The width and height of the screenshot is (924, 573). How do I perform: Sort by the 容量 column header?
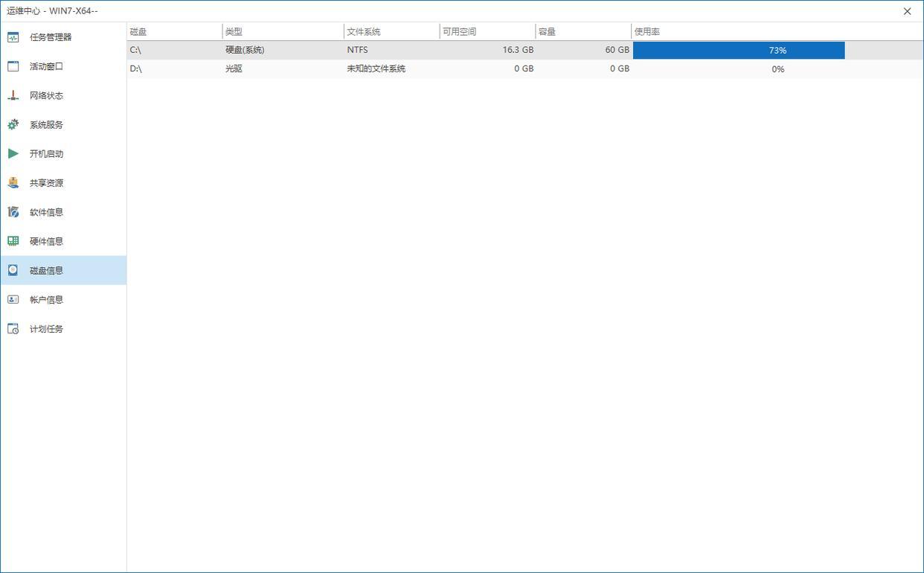coord(583,32)
